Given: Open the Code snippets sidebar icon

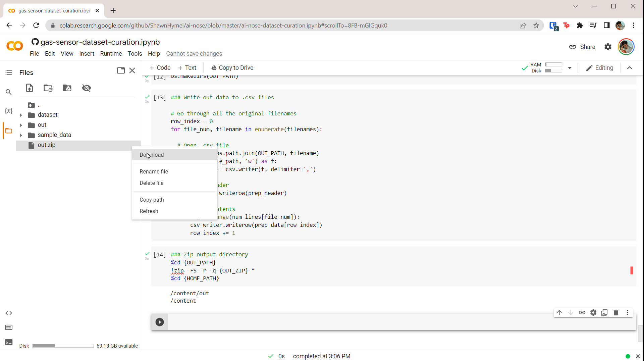Looking at the screenshot, I should point(9,313).
